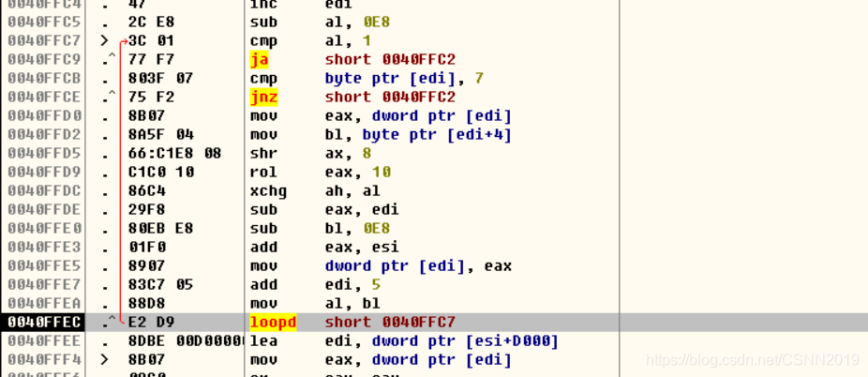Select hex bytes 80EB E8
This screenshot has height=377, width=868.
(x=160, y=229)
